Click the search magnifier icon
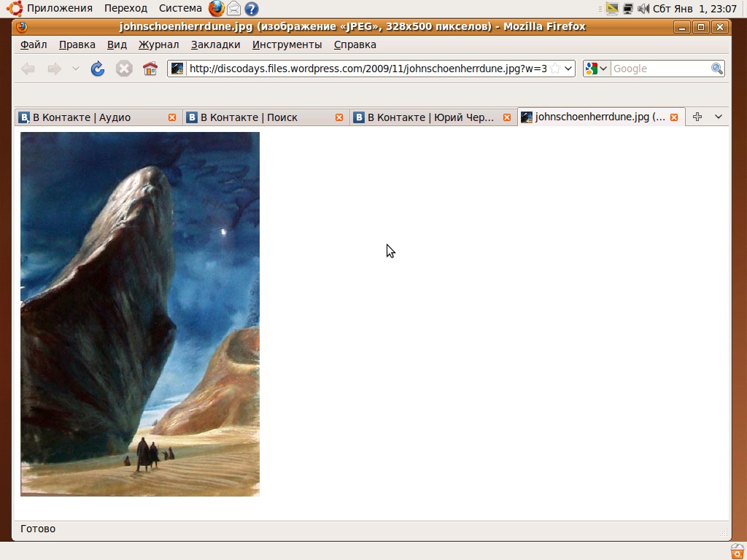Viewport: 747px width, 560px height. pyautogui.click(x=717, y=69)
